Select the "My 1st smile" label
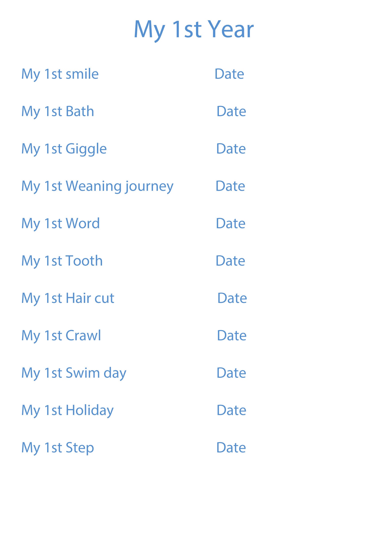 pos(60,74)
